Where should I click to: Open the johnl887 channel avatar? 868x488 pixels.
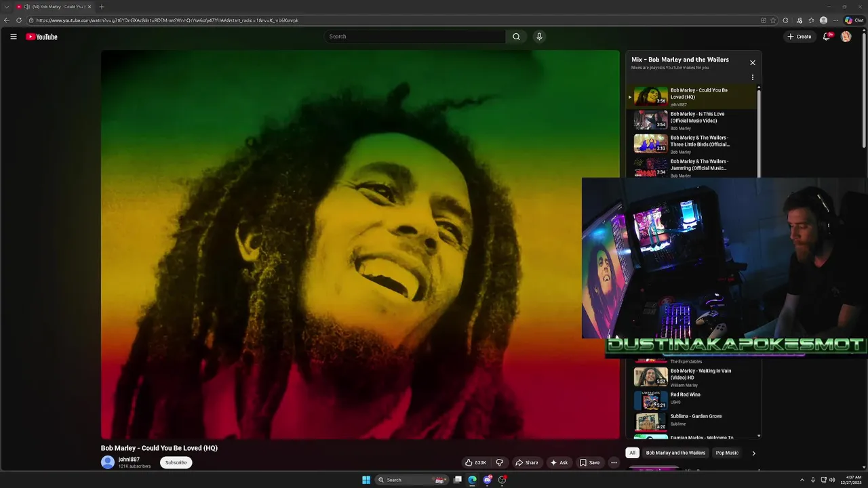point(108,462)
